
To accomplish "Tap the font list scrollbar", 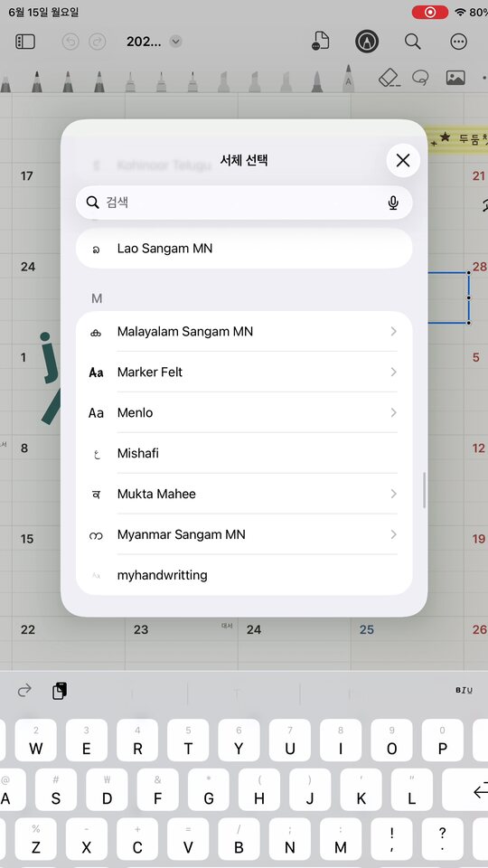I will pyautogui.click(x=425, y=490).
